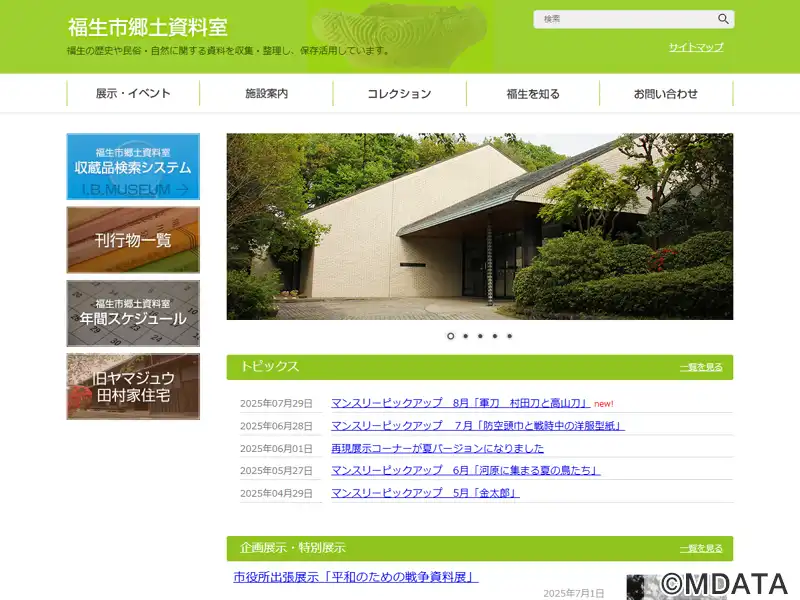
Task: Open 市役所出張展示「平和のための戦争資料展」 link
Action: pyautogui.click(x=356, y=577)
